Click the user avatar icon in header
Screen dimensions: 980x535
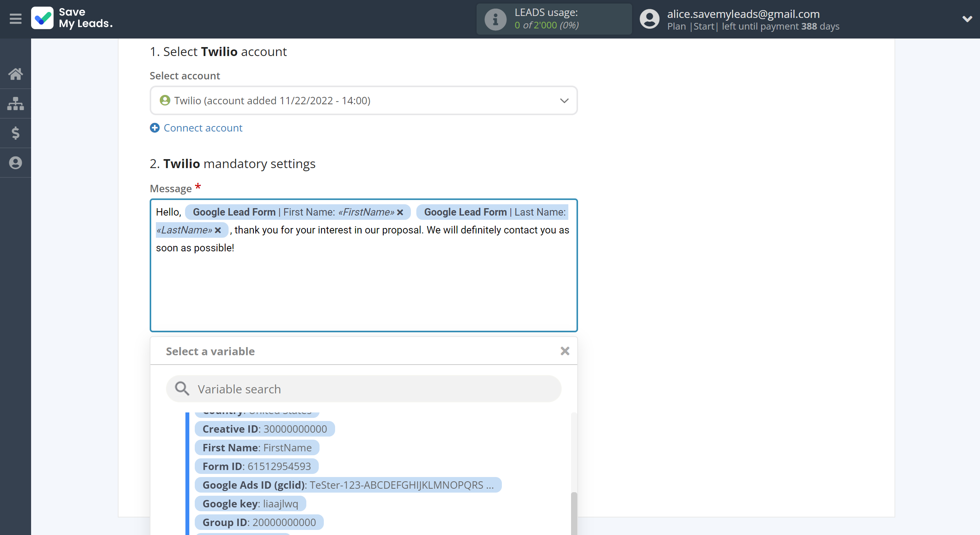[650, 19]
